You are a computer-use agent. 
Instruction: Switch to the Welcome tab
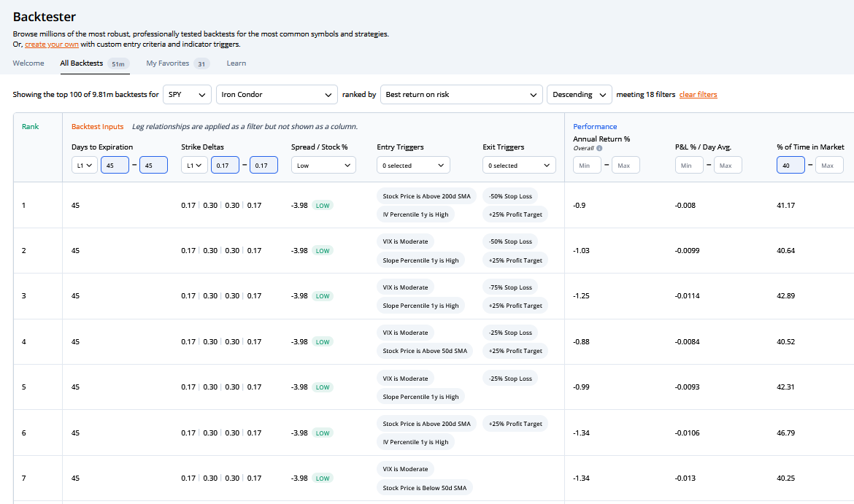tap(28, 63)
